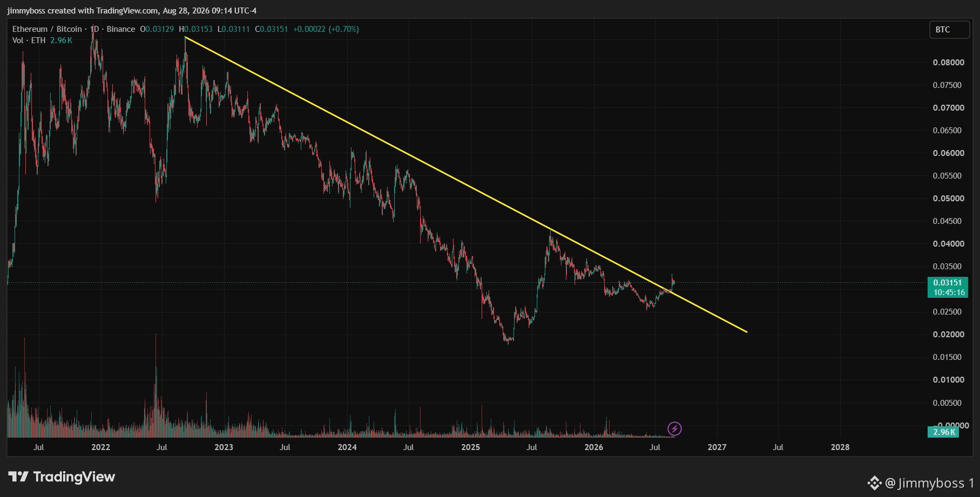This screenshot has height=497, width=980.
Task: Click the low value L0.03111
Action: click(234, 29)
